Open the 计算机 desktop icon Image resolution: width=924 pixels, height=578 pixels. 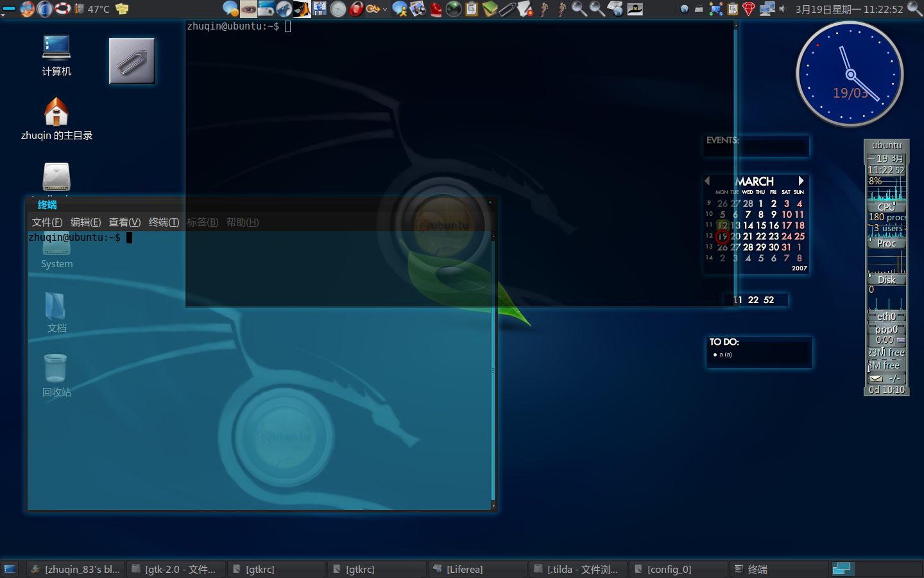point(56,55)
